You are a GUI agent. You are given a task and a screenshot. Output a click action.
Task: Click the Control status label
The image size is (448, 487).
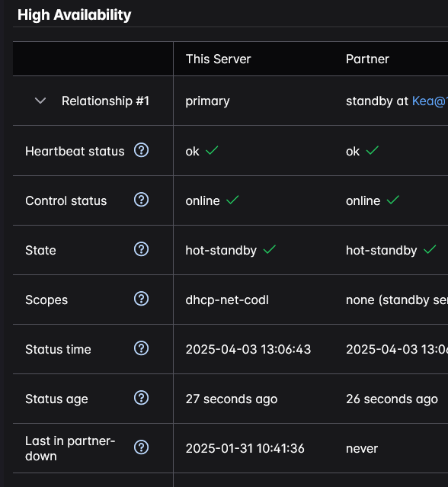[66, 201]
